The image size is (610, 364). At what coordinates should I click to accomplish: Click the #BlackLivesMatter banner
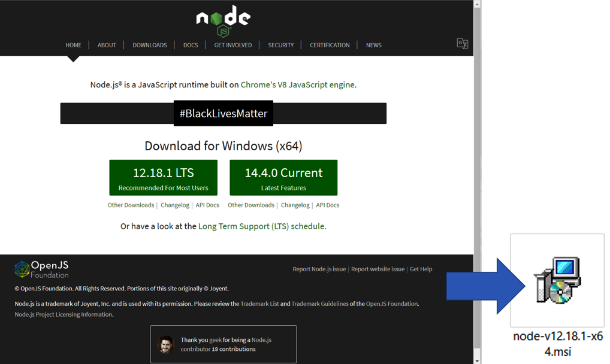point(224,113)
